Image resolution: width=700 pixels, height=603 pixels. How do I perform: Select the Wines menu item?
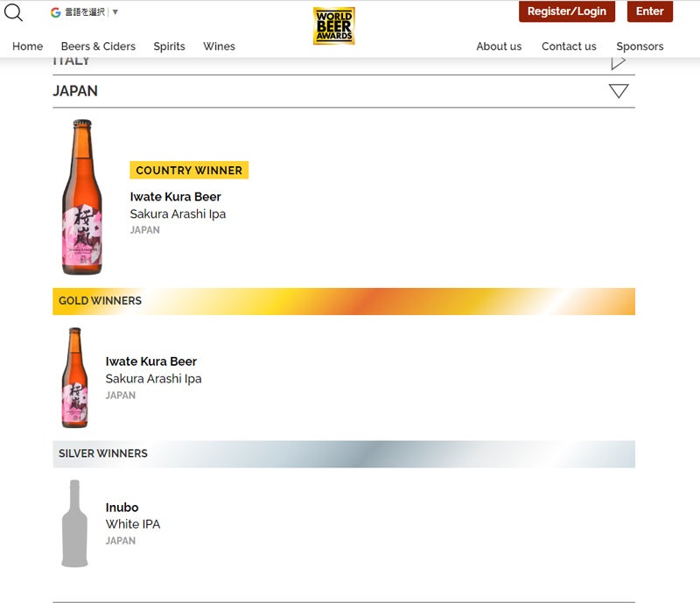pyautogui.click(x=219, y=46)
